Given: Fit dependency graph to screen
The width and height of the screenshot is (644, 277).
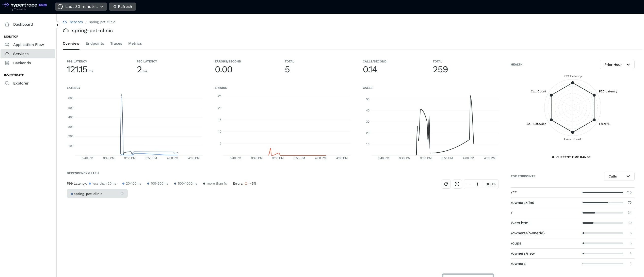Looking at the screenshot, I should pyautogui.click(x=457, y=184).
